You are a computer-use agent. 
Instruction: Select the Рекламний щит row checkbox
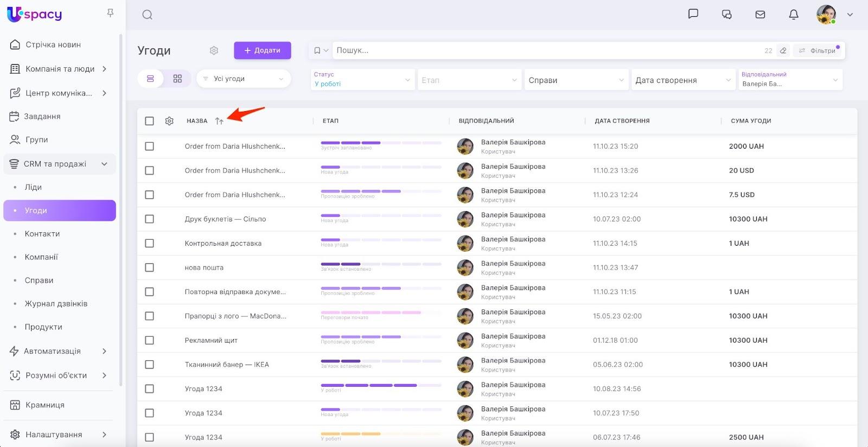[x=150, y=341]
